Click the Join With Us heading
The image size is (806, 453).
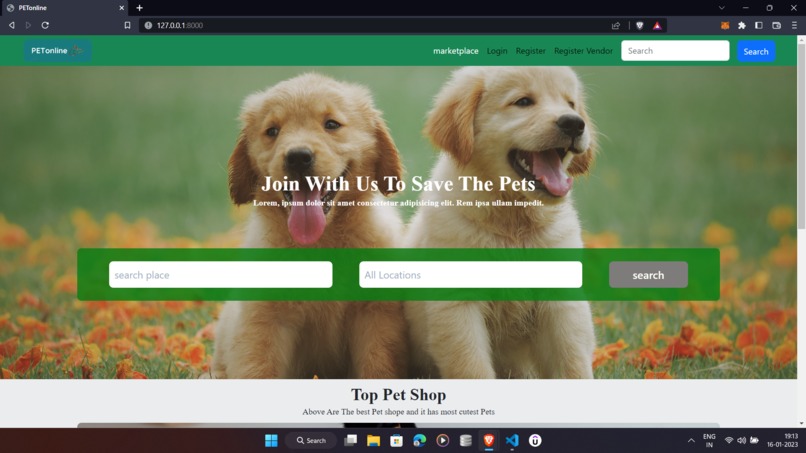pyautogui.click(x=398, y=184)
